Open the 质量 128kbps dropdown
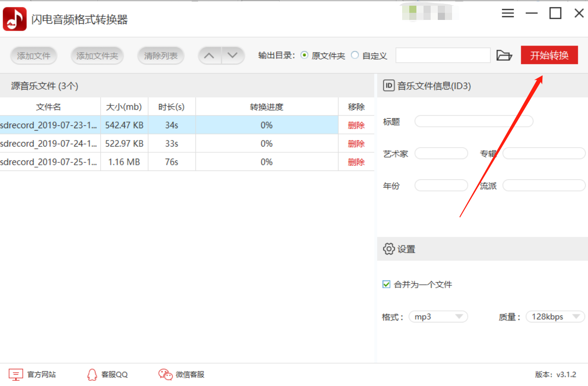588x386 pixels. tap(555, 317)
